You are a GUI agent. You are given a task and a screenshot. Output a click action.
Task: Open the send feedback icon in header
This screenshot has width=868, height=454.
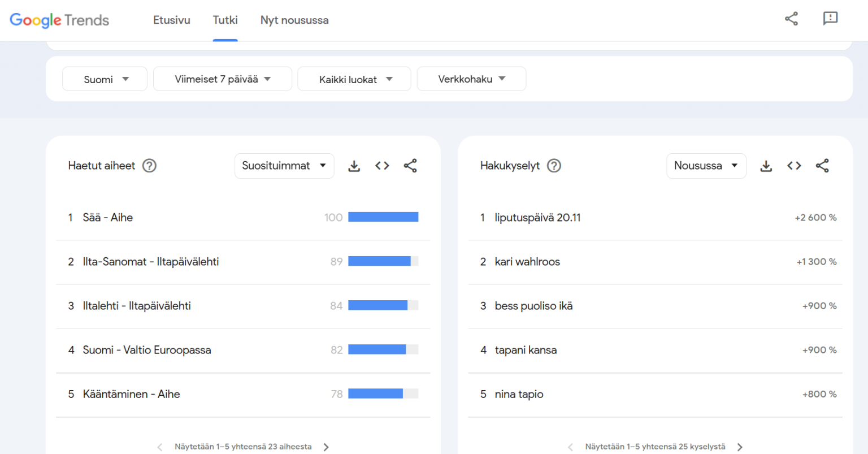coord(830,19)
